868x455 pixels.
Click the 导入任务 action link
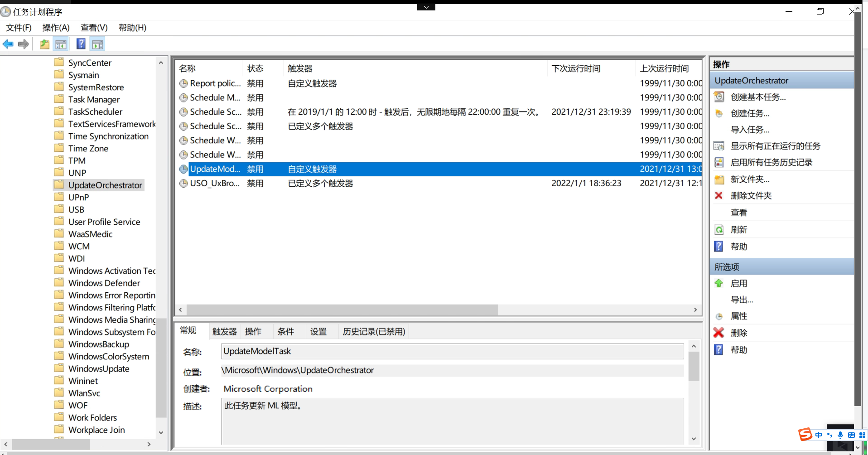[x=750, y=130]
